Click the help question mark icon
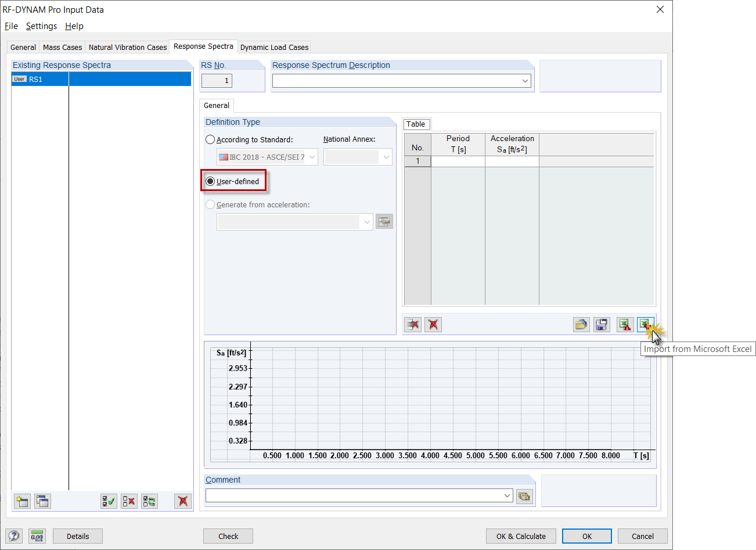This screenshot has width=756, height=550. [x=13, y=535]
